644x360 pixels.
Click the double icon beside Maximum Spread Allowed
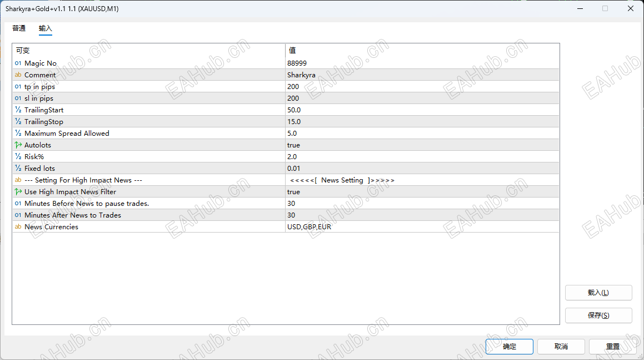pyautogui.click(x=18, y=134)
